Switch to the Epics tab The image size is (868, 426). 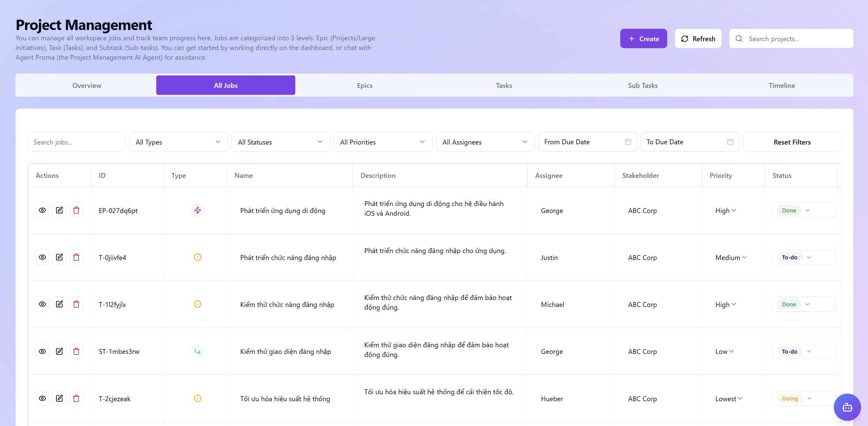point(365,85)
